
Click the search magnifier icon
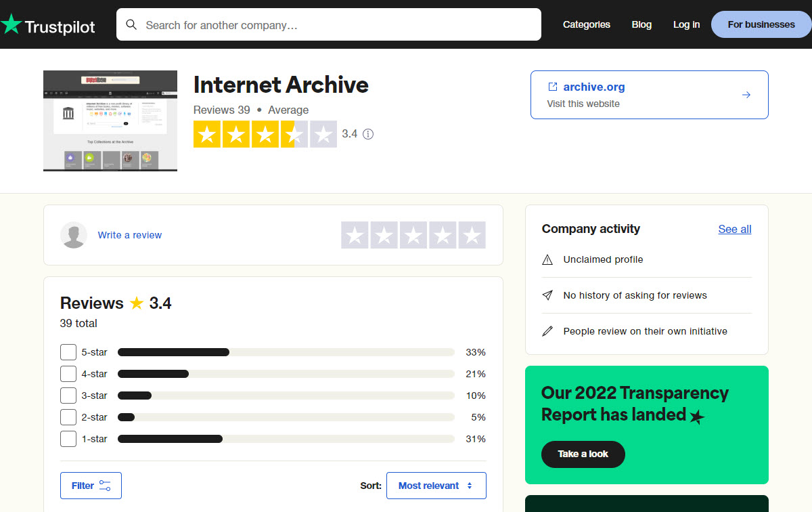131,25
